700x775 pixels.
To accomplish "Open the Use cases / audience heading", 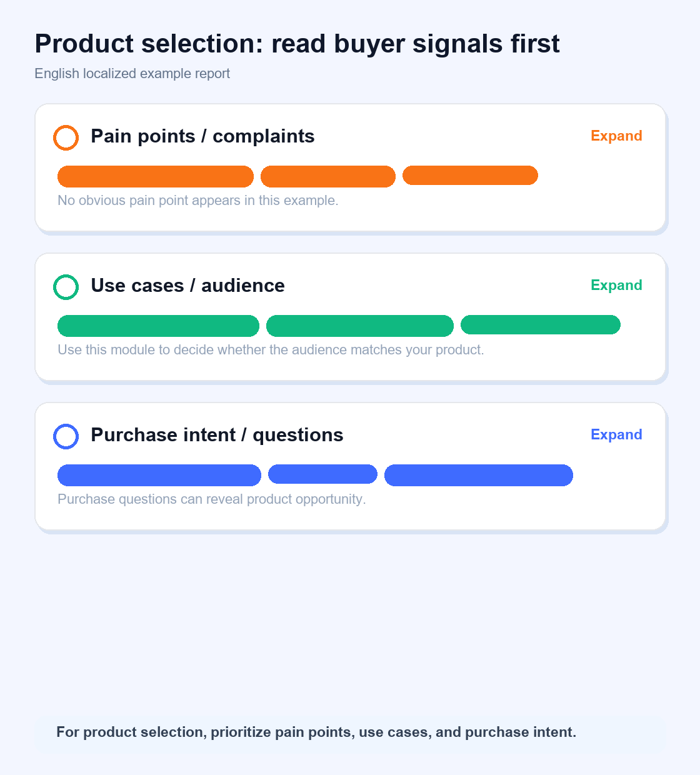I will [187, 286].
